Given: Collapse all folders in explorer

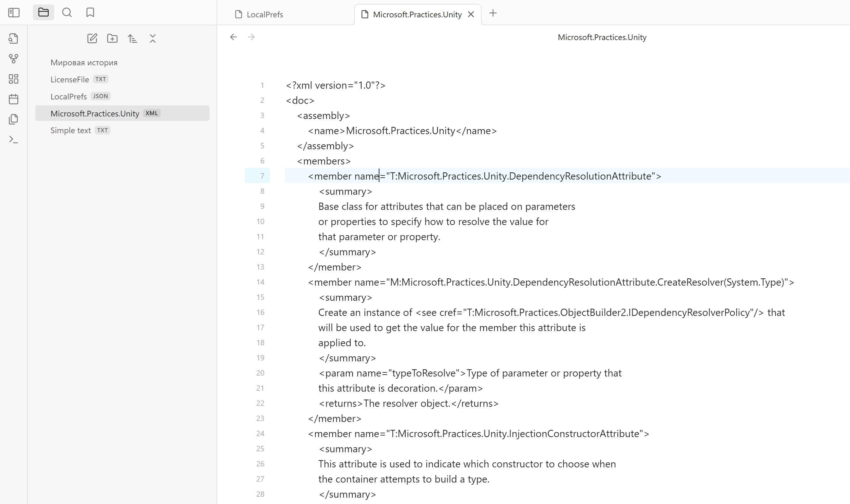Looking at the screenshot, I should 153,39.
